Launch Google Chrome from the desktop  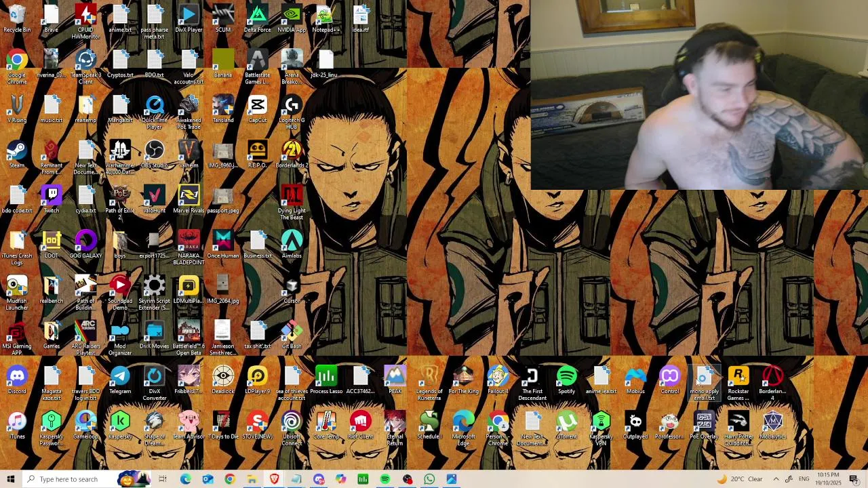coord(17,67)
